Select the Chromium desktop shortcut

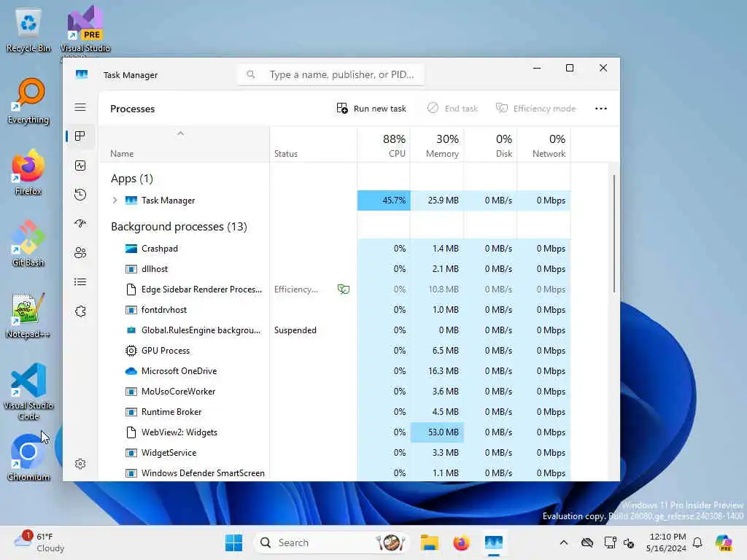coord(28,458)
